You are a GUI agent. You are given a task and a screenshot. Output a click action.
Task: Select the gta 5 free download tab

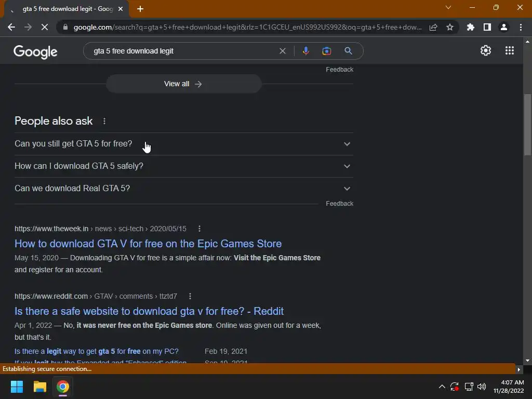(x=67, y=9)
